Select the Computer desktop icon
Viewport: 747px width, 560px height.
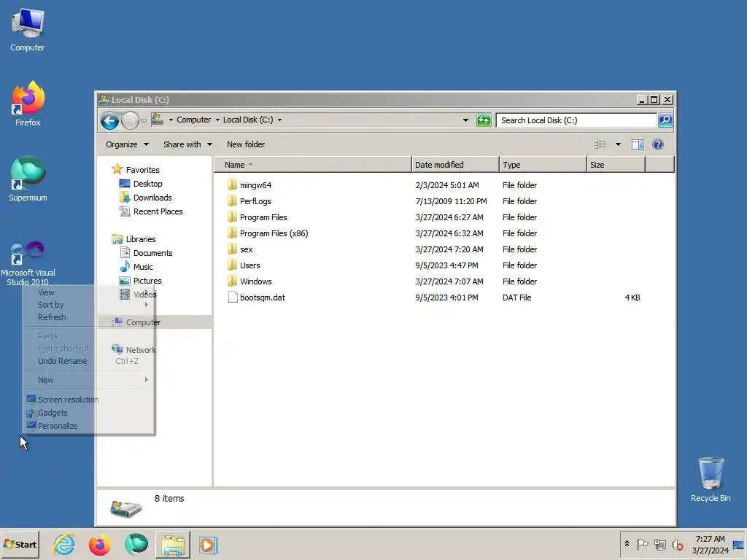(28, 30)
